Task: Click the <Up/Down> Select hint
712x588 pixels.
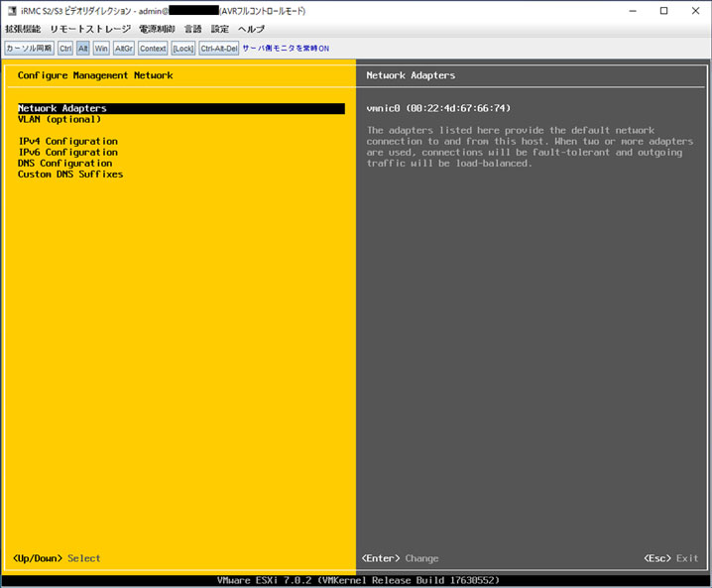Action: click(57, 558)
